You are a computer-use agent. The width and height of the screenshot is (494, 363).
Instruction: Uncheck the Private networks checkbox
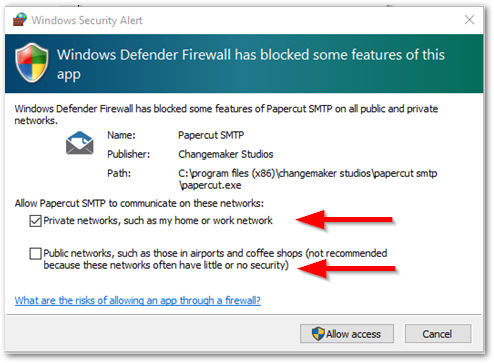(35, 221)
